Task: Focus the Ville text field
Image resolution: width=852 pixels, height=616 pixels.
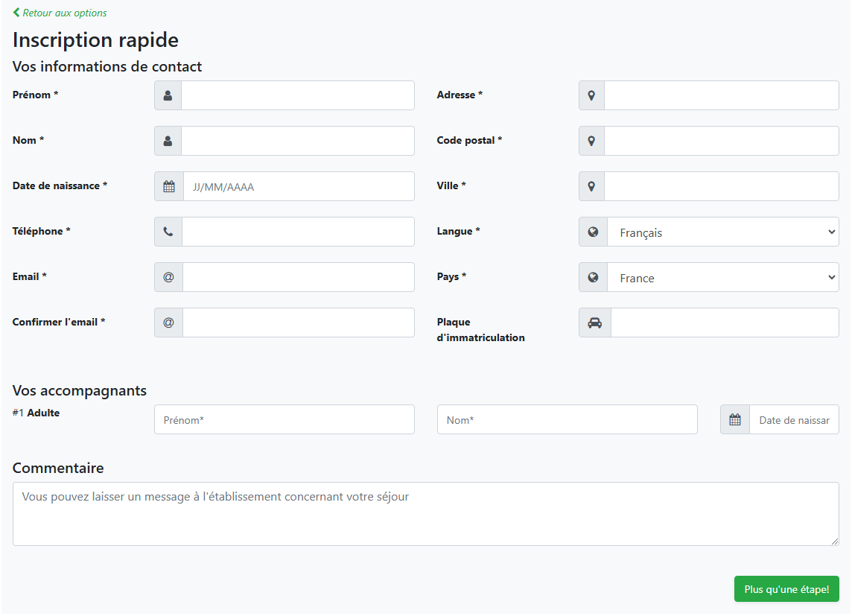Action: 721,186
